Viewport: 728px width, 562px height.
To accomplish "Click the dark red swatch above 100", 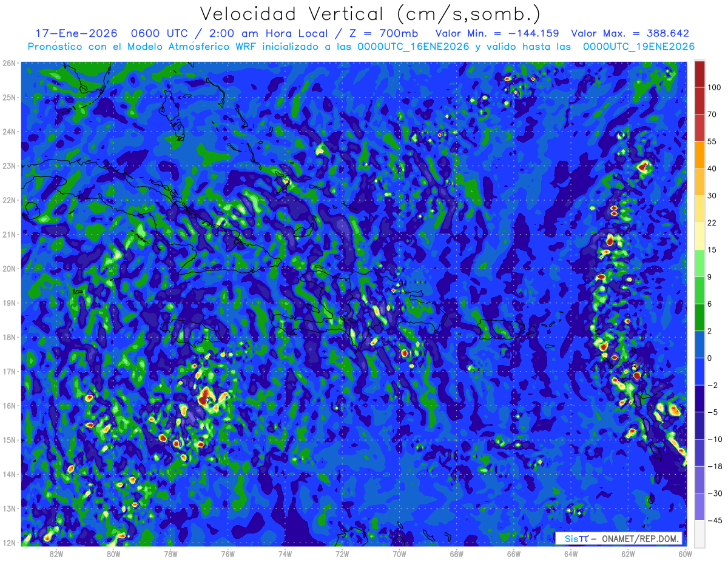I will (699, 74).
